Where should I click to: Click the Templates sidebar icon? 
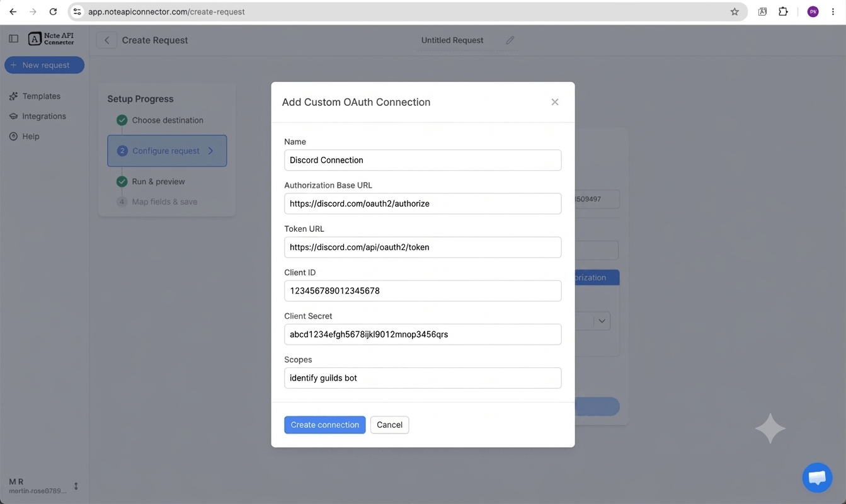click(13, 96)
